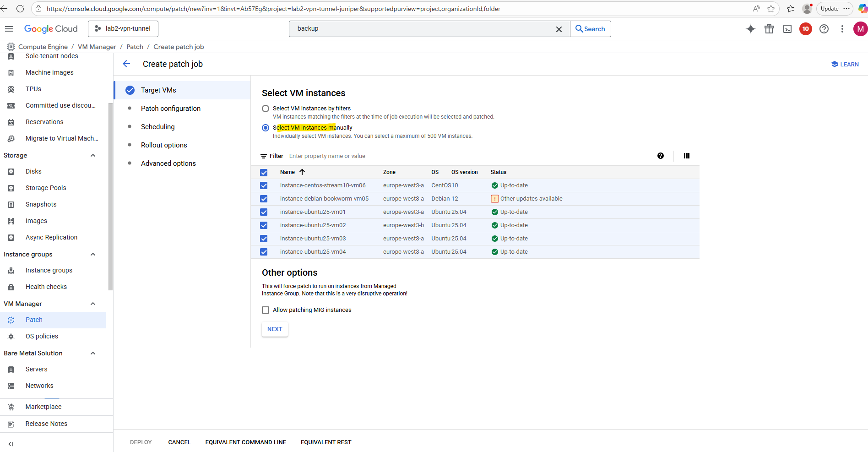Collapse the VM Manager sidebar section

pos(93,304)
